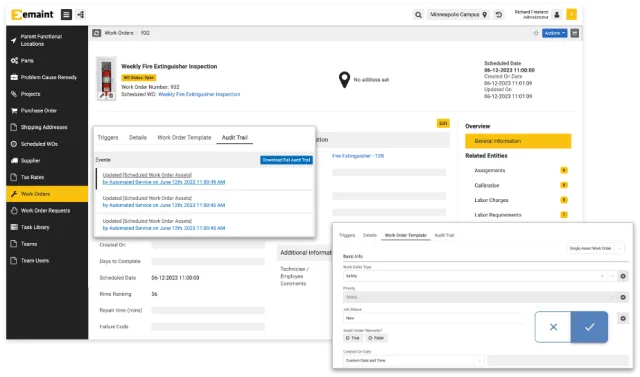
Task: Open Parts in the sidebar
Action: [47, 60]
